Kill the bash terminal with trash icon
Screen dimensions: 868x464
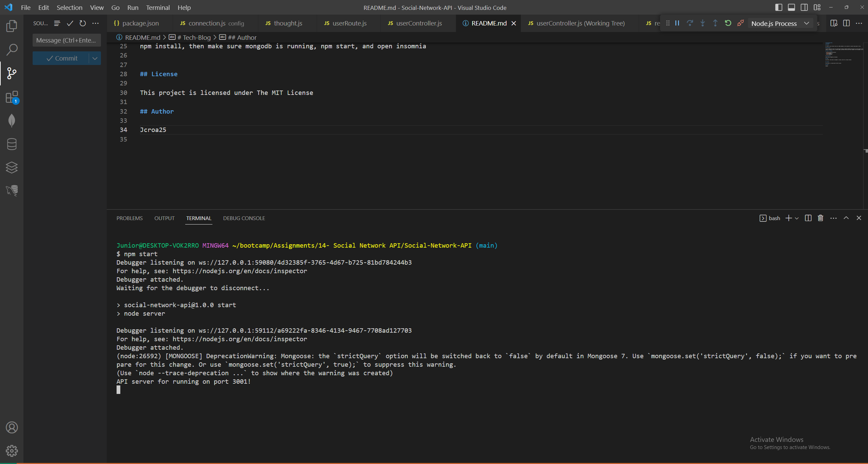[820, 218]
